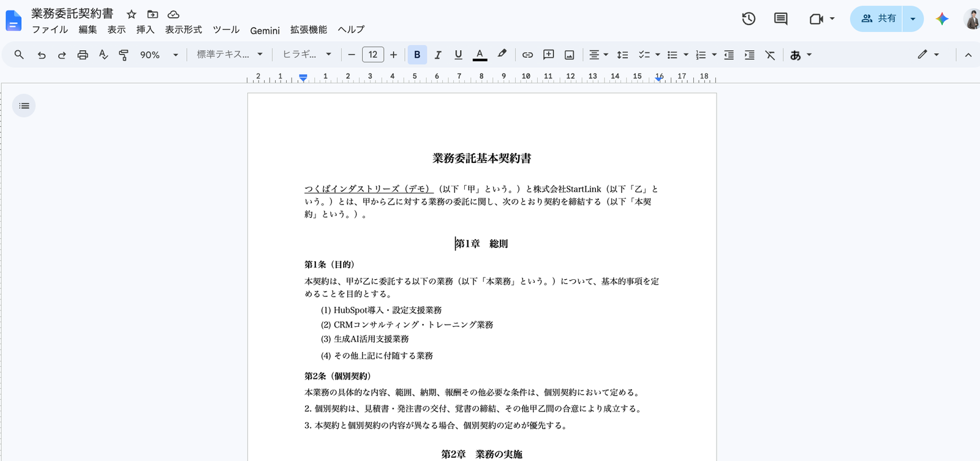
Task: Open the video call options arrow
Action: click(832, 19)
